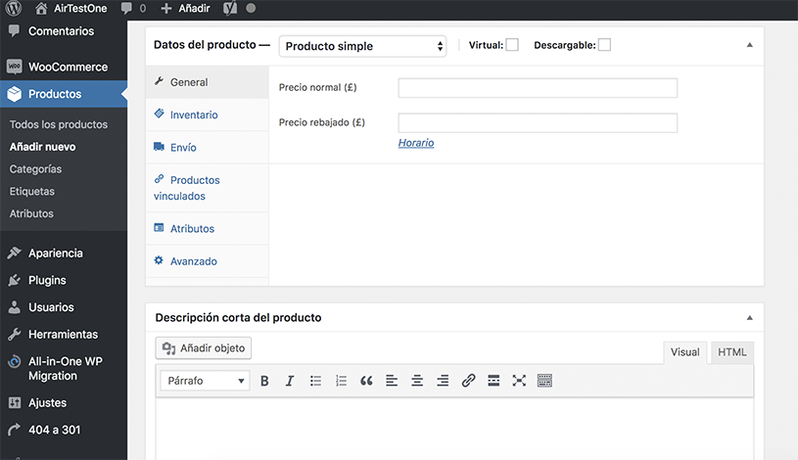798x460 pixels.
Task: Insert a numbered list
Action: pyautogui.click(x=341, y=381)
